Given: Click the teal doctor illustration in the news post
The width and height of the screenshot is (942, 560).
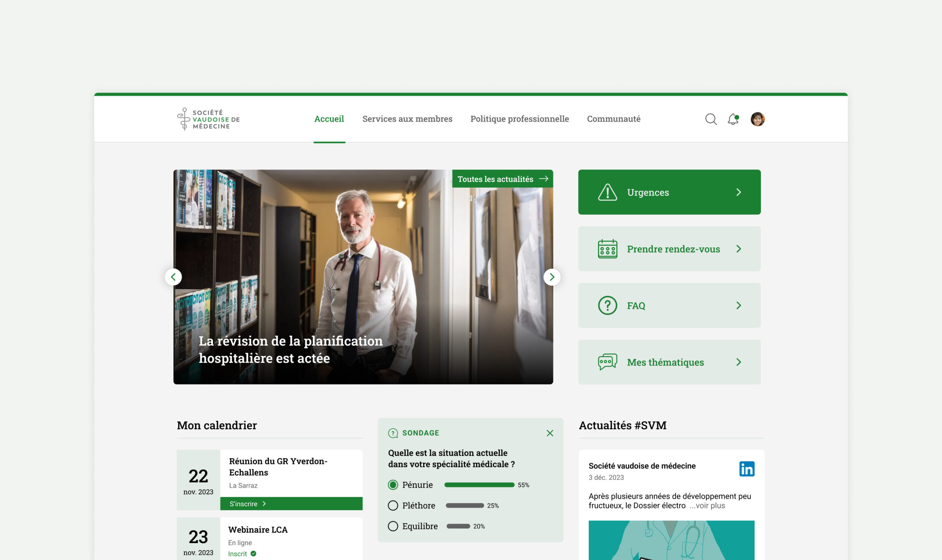Looking at the screenshot, I should tap(671, 540).
